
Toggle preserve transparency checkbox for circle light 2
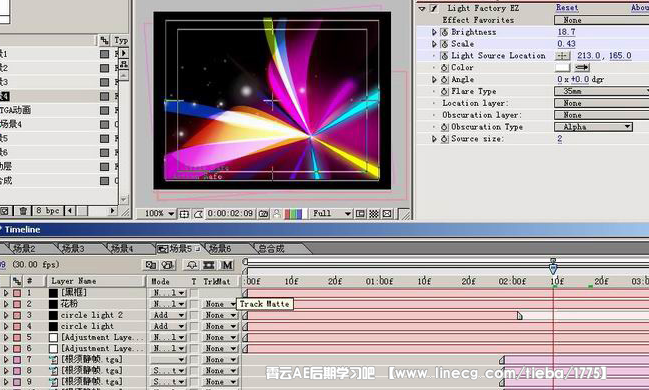[x=194, y=315]
